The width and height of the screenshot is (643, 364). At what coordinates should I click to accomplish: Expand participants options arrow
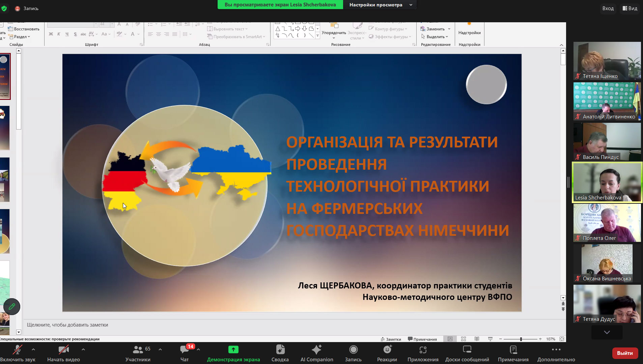point(160,349)
